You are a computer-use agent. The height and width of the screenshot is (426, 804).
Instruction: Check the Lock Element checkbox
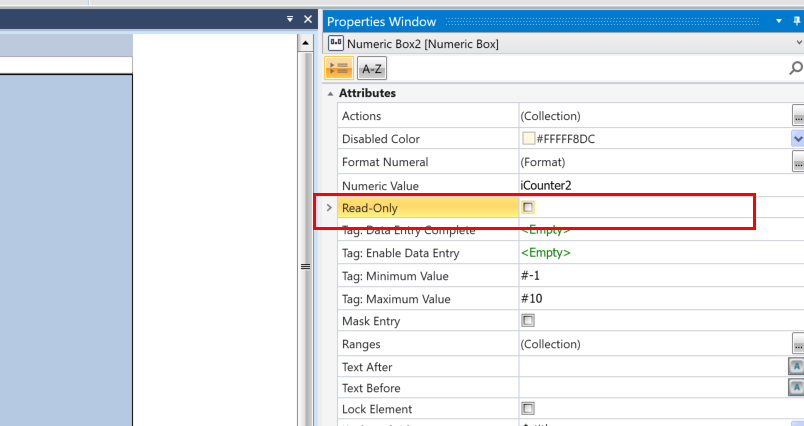(528, 409)
